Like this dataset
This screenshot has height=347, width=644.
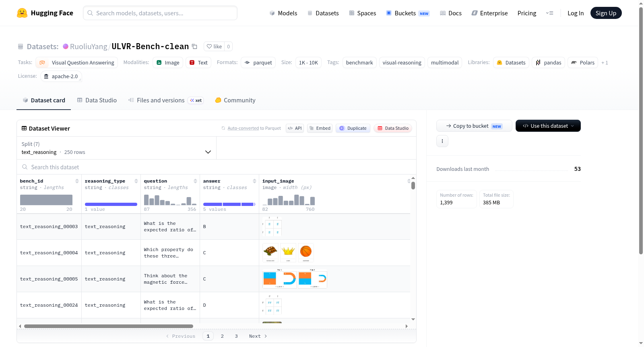214,46
